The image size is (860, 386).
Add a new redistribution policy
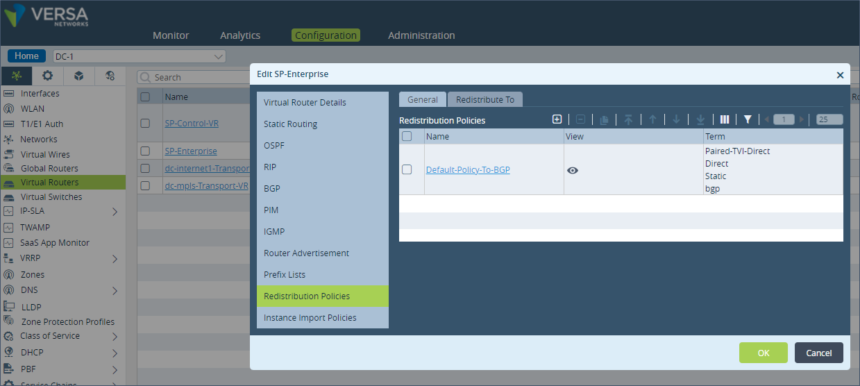pyautogui.click(x=557, y=120)
